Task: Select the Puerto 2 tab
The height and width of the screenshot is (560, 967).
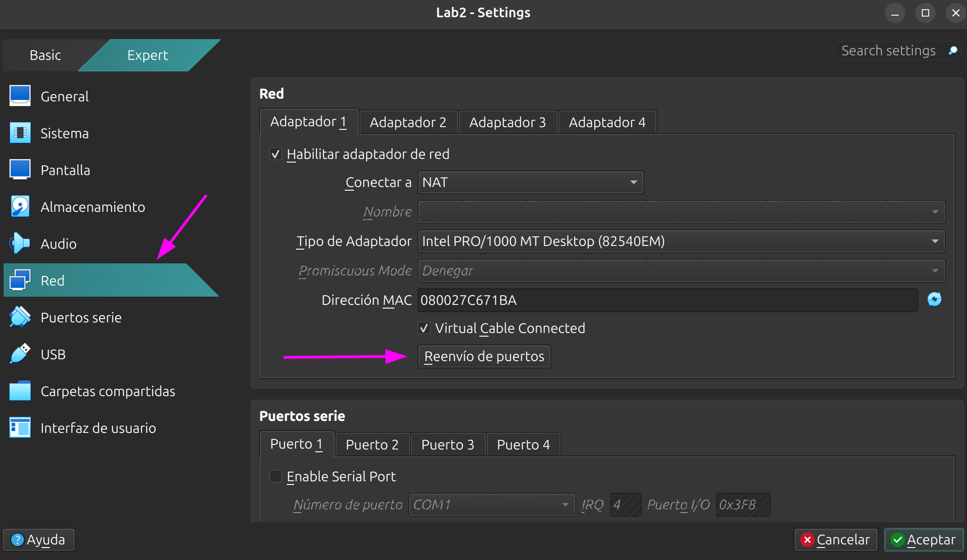Action: tap(372, 444)
